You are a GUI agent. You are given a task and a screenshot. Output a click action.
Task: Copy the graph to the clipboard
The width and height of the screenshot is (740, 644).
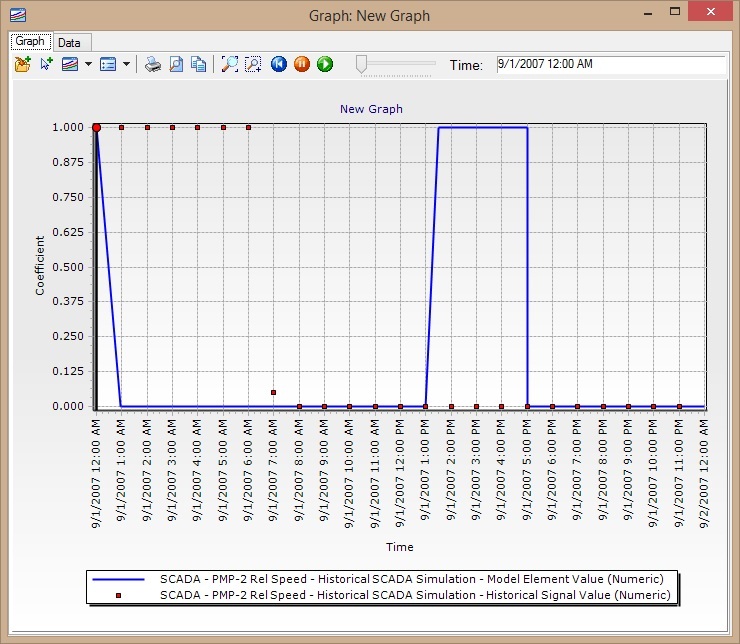point(199,65)
